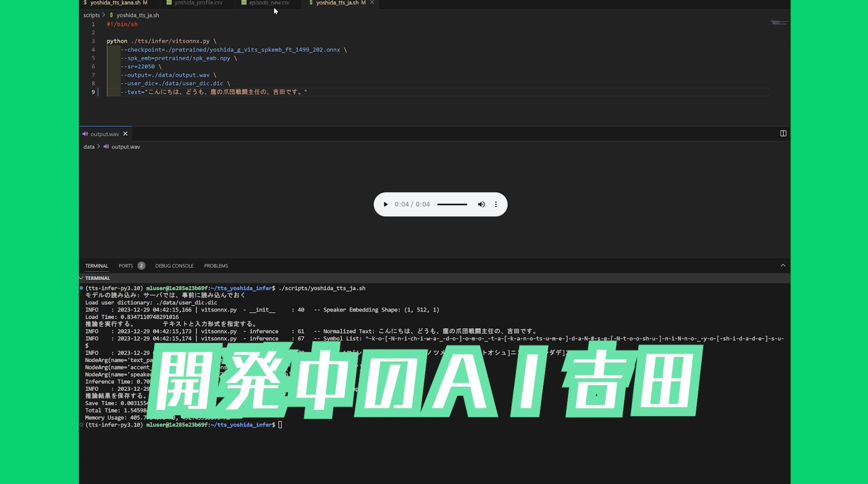Screen dimensions: 868x484
Task: Click the editor minimap preview
Action: (x=778, y=23)
